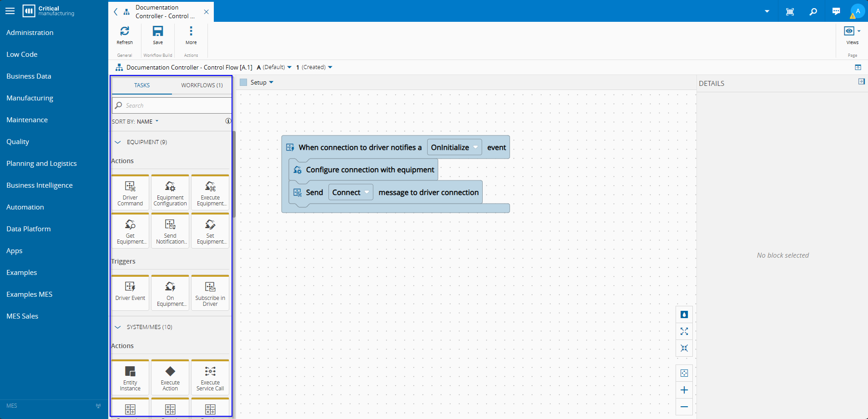Open the More actions menu
The height and width of the screenshot is (419, 868).
coord(191,31)
